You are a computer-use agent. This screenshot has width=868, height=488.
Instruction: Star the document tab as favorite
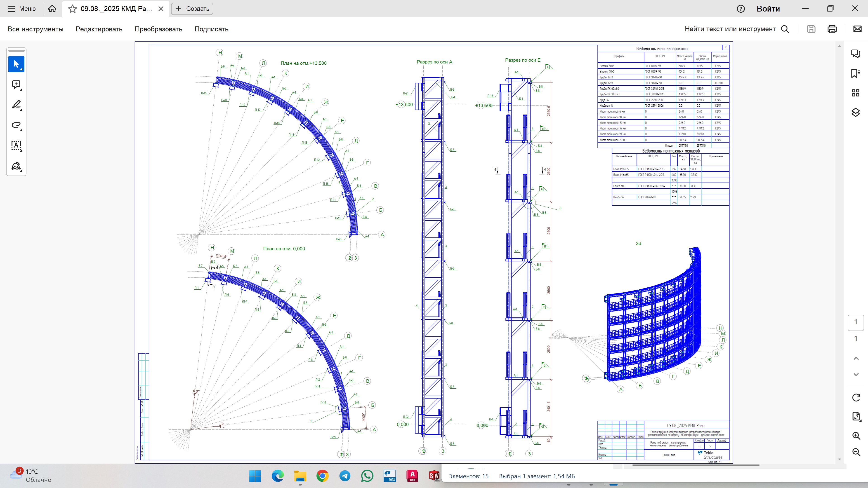tap(72, 9)
